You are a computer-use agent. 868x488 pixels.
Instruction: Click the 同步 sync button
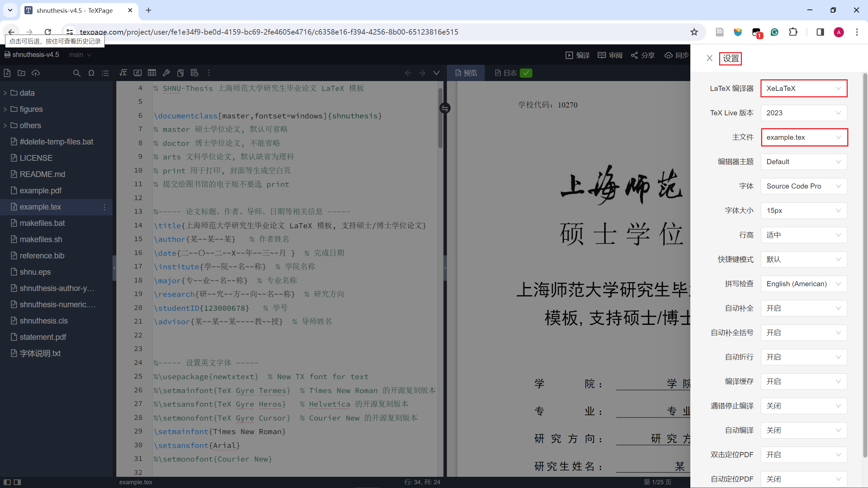tap(676, 55)
